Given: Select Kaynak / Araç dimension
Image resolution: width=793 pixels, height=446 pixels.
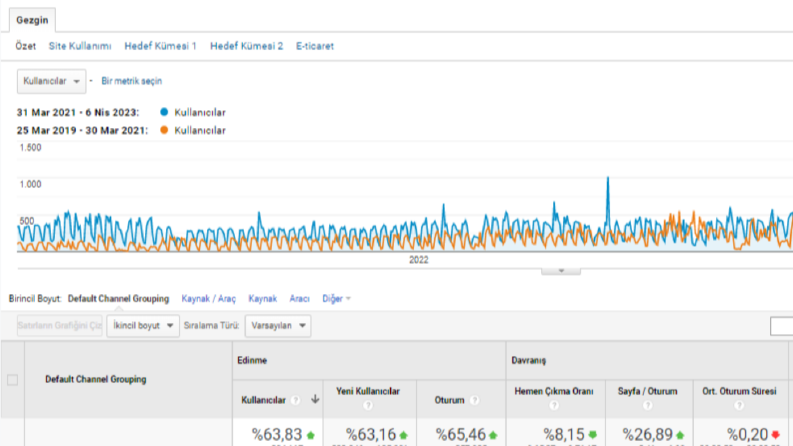Looking at the screenshot, I should (208, 299).
